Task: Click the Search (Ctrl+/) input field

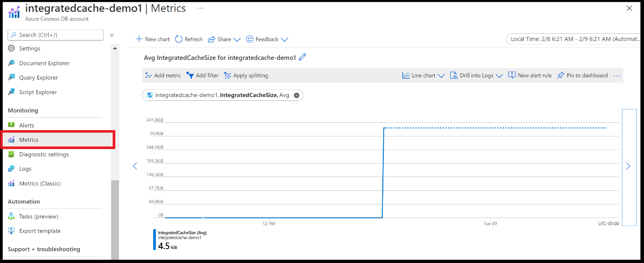Action: 55,35
